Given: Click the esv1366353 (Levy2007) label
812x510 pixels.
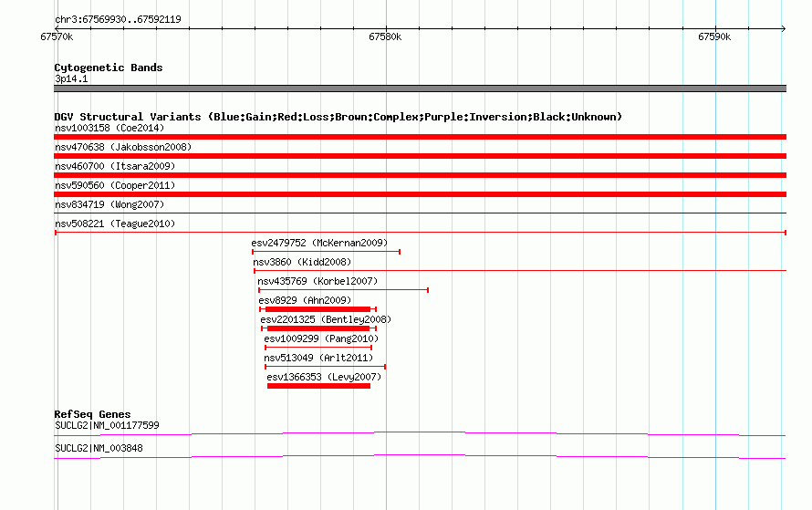Looking at the screenshot, I should [324, 377].
